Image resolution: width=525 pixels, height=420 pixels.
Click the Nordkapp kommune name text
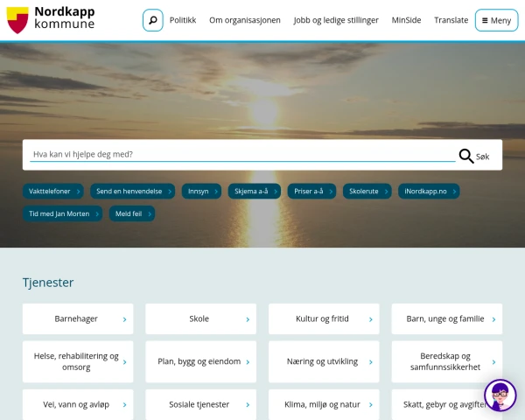tap(65, 17)
